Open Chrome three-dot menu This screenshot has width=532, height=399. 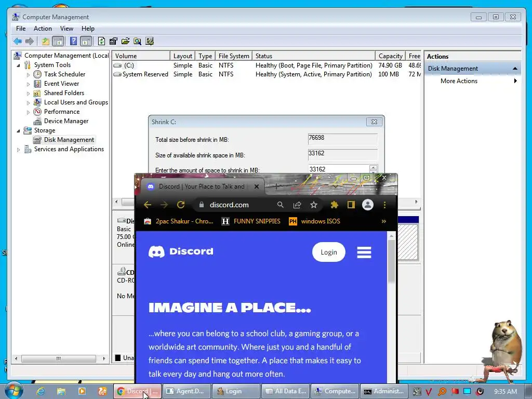(384, 205)
